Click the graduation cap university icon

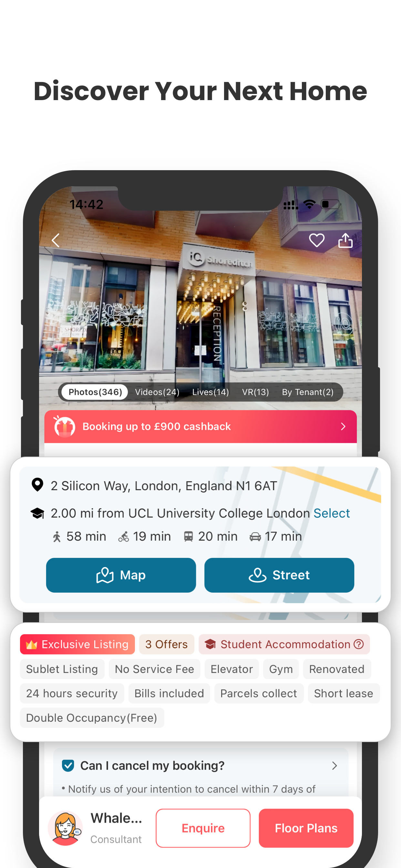click(37, 513)
